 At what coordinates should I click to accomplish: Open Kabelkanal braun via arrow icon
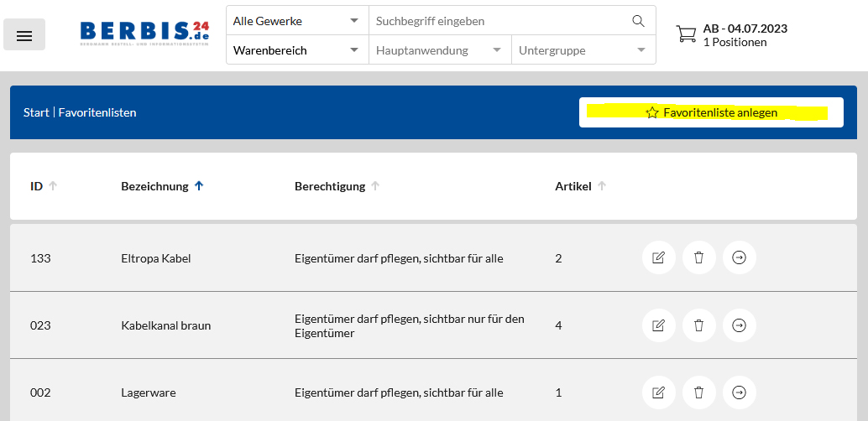(739, 325)
